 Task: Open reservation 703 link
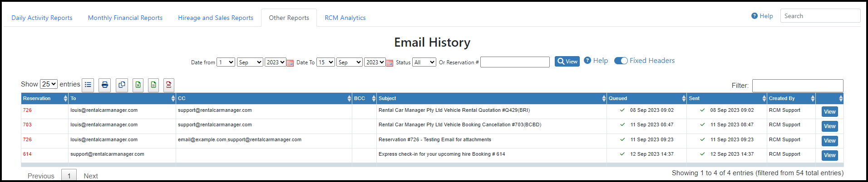(x=27, y=125)
